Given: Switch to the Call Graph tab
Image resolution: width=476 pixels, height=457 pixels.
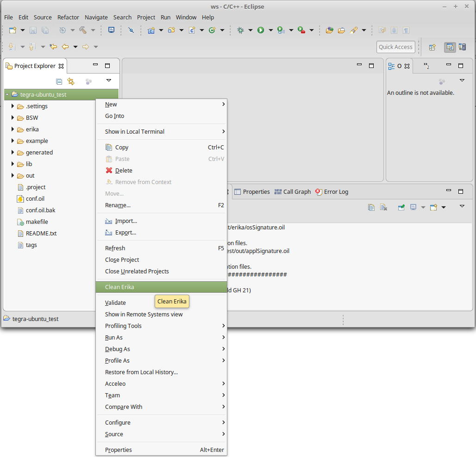Looking at the screenshot, I should click(293, 191).
